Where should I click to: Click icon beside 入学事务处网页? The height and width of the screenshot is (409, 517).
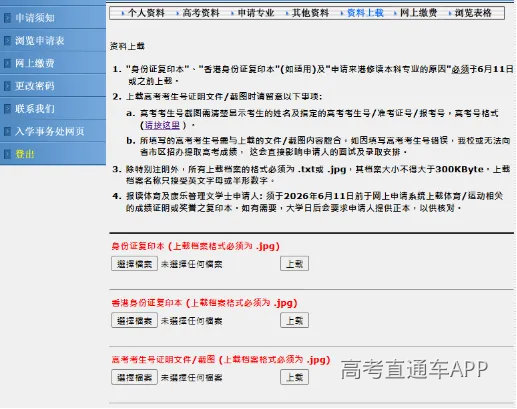click(x=7, y=131)
